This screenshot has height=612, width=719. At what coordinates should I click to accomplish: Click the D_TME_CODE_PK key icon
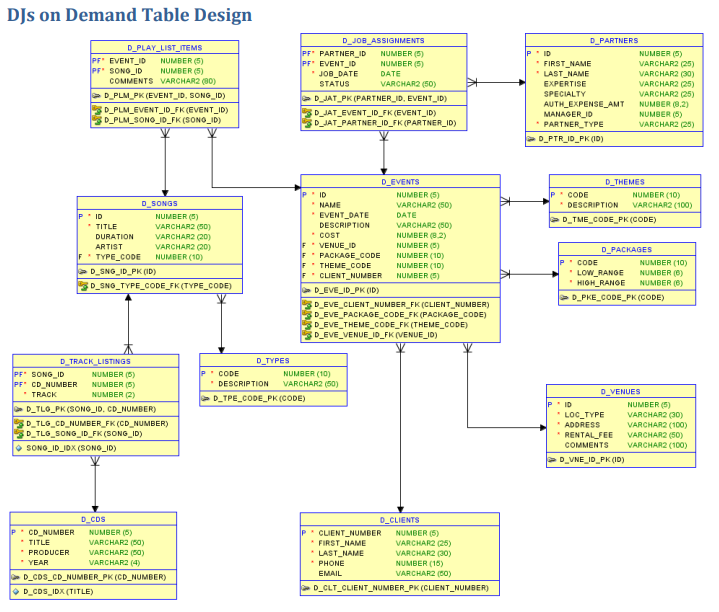[555, 220]
